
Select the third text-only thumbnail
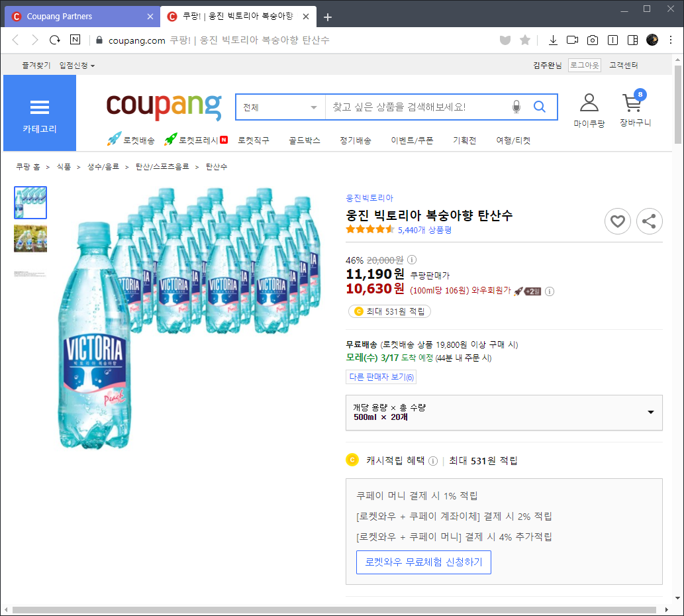[30, 274]
